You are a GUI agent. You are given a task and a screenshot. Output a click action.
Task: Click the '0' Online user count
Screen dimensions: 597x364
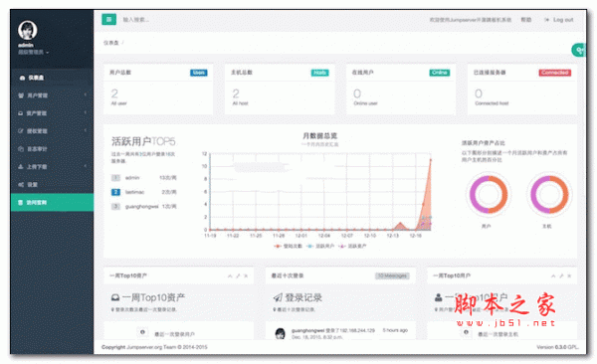tap(357, 93)
